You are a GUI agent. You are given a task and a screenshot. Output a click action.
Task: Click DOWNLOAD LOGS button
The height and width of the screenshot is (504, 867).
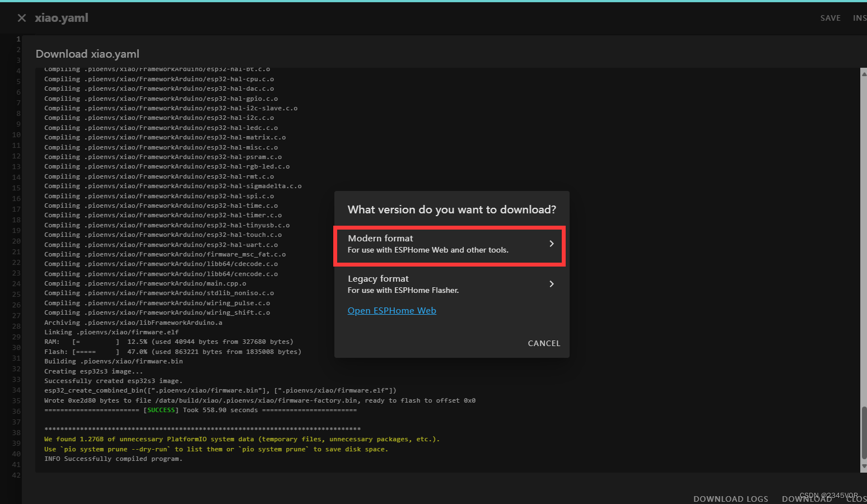pos(730,498)
